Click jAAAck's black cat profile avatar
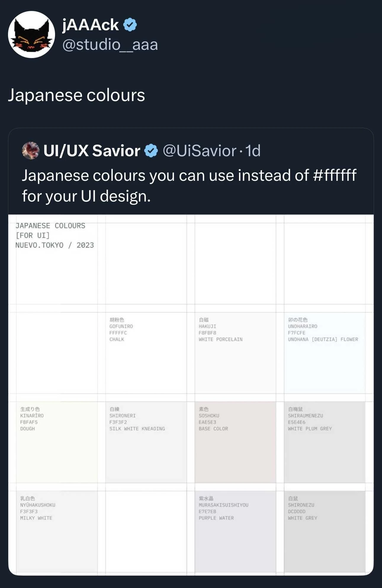This screenshot has height=588, width=382. (x=31, y=34)
